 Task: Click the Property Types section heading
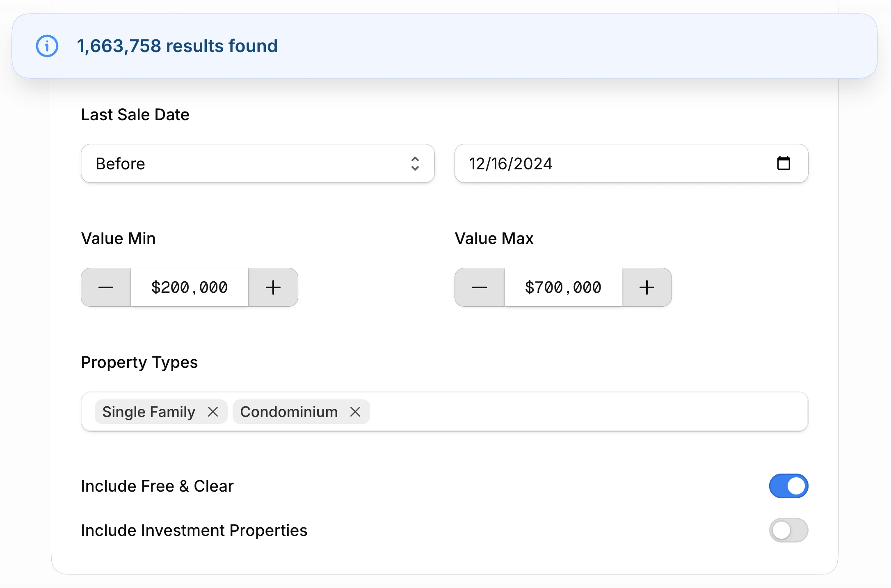coord(139,362)
